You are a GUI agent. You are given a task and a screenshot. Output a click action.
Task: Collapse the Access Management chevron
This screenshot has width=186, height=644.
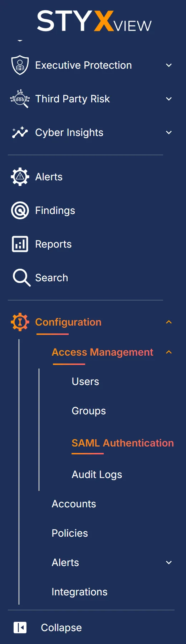click(169, 352)
